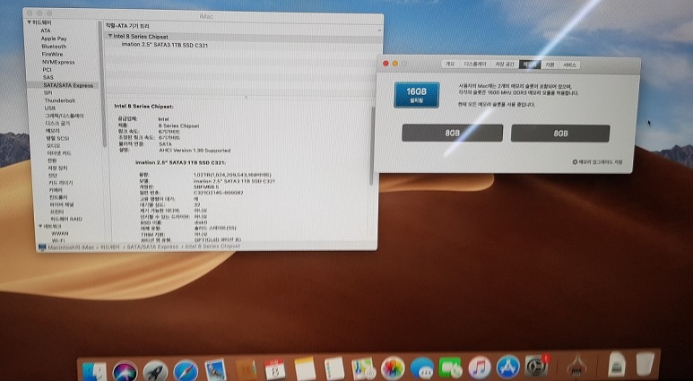Open the 메모리 업그레이드 지침 link
The width and height of the screenshot is (693, 381).
(600, 162)
